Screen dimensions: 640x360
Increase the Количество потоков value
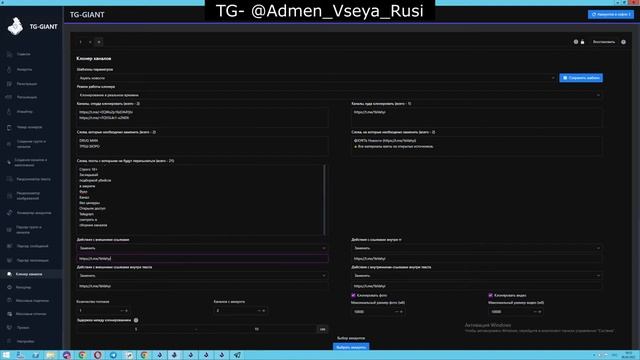pos(127,311)
